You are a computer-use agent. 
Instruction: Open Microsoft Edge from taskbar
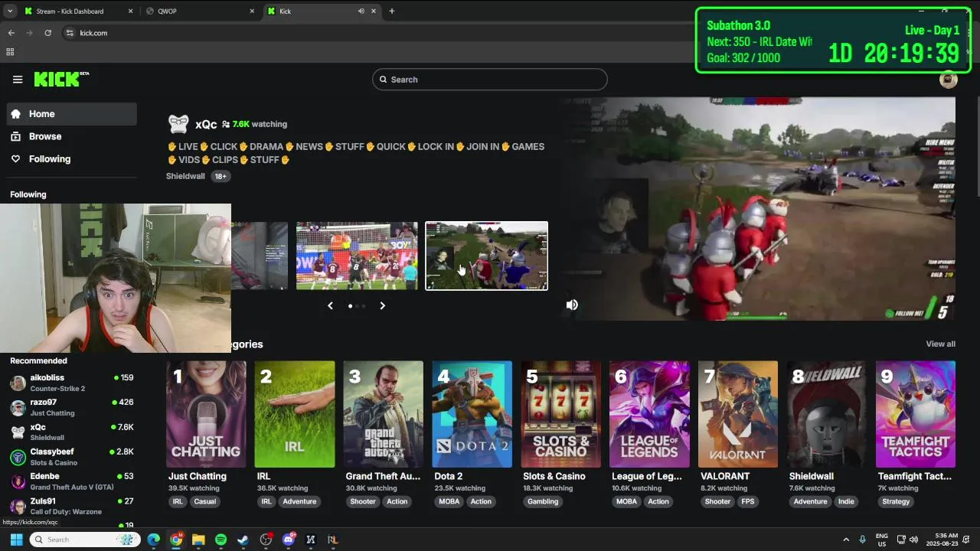[154, 540]
